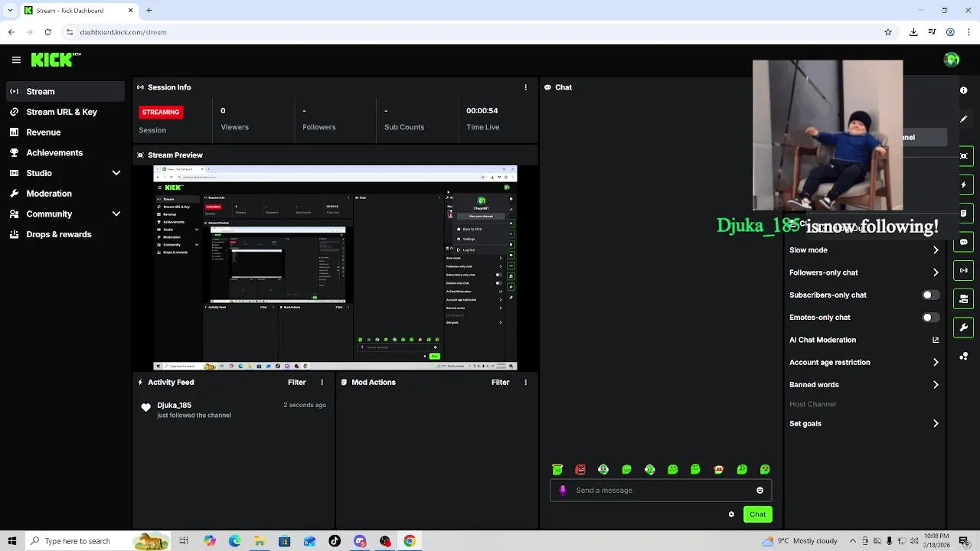Reload the browser page
Viewport: 980px width, 551px height.
47,32
